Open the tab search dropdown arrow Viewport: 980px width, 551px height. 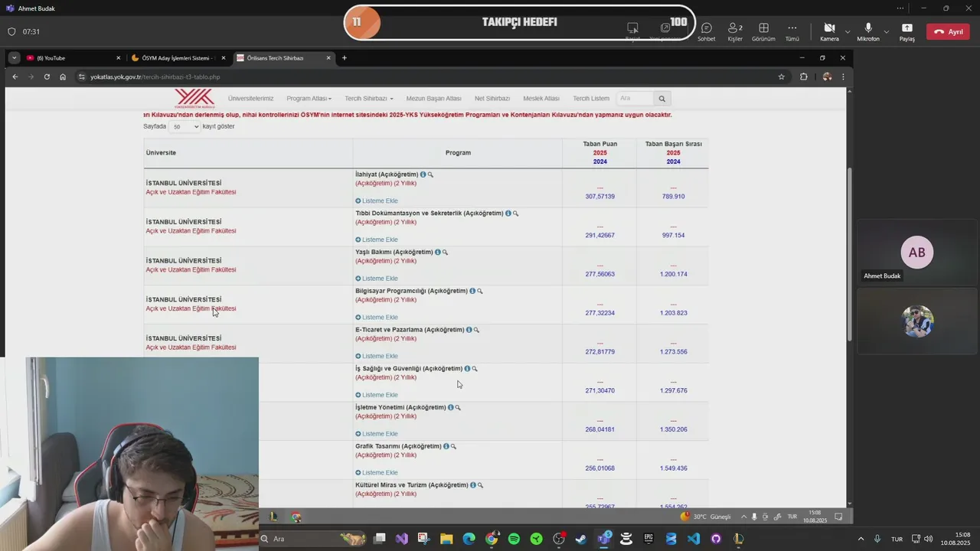click(14, 58)
